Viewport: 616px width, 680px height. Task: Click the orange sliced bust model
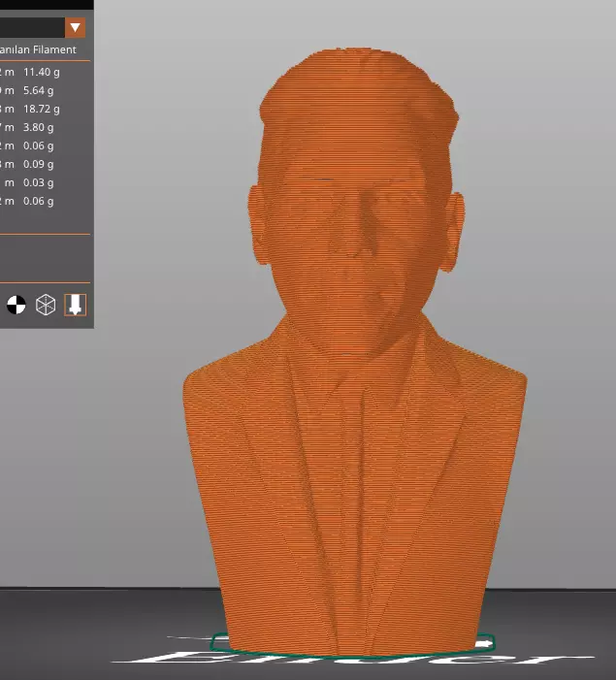pos(355,351)
